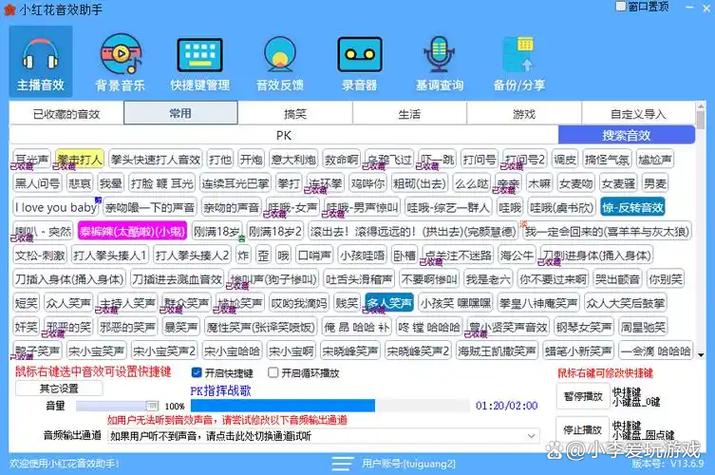715x475 pixels.
Task: Play the 泰裤辣(太酷啦)(小鬼) sound
Action: pyautogui.click(x=132, y=232)
